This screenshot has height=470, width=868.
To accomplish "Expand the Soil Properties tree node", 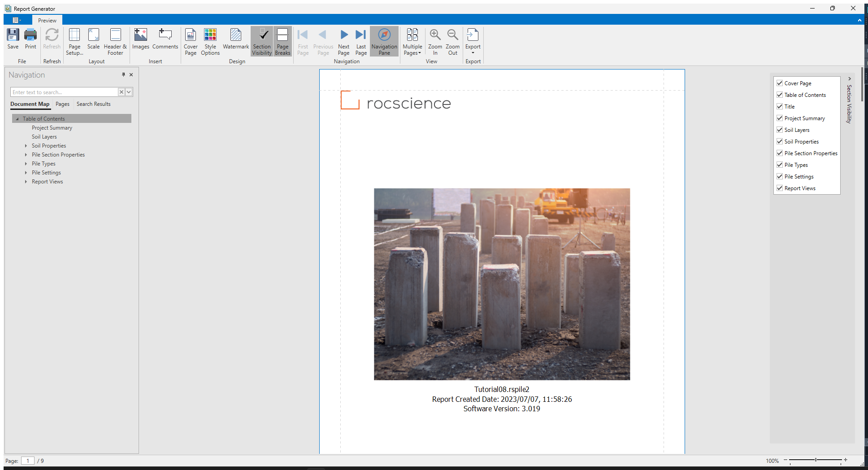I will tap(26, 146).
